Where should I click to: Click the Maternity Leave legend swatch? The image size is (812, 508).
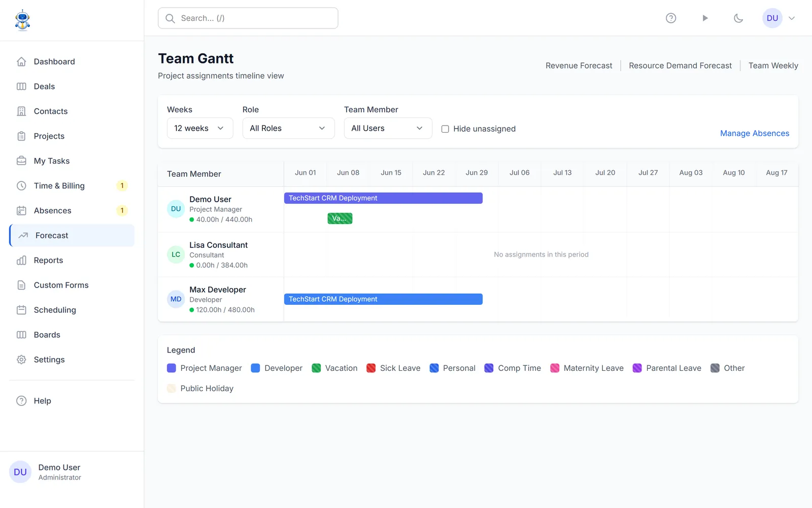pyautogui.click(x=555, y=368)
